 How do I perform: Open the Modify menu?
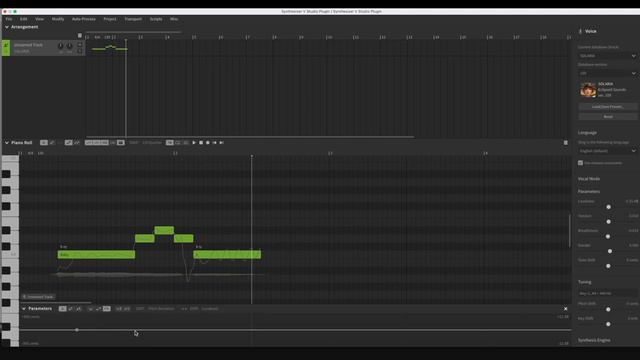click(58, 19)
